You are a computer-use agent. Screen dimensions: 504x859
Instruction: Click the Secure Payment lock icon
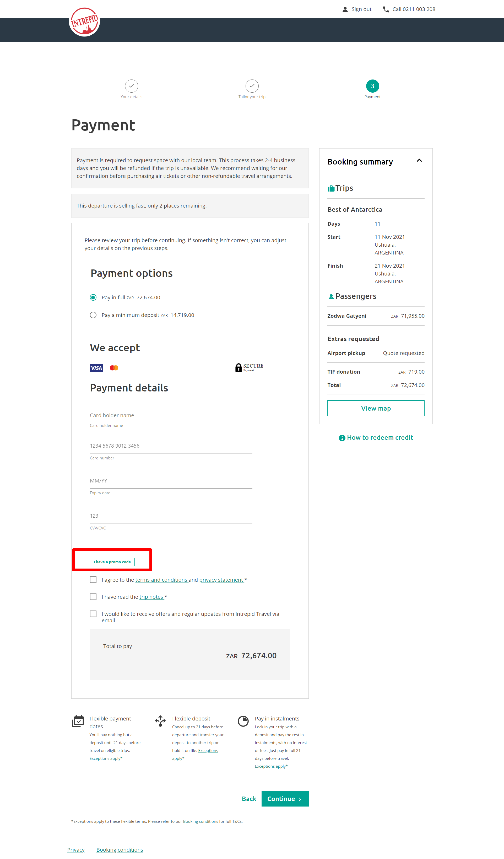(239, 368)
